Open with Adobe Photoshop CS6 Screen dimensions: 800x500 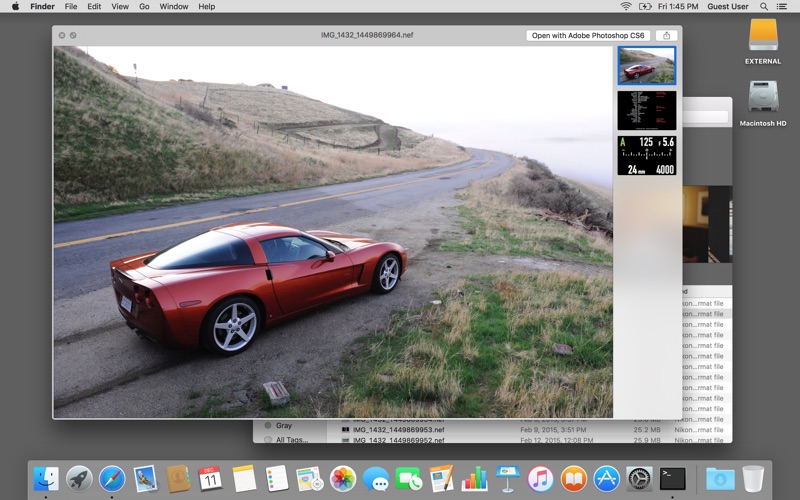(x=588, y=35)
